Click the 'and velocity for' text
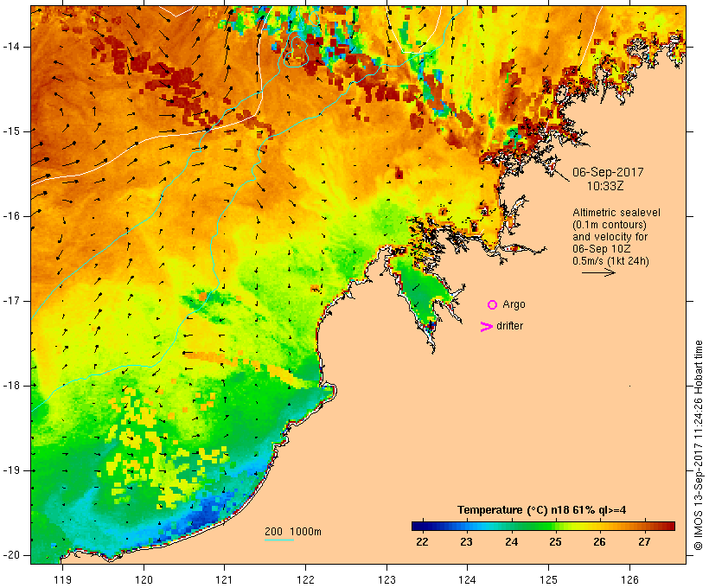 pyautogui.click(x=610, y=237)
